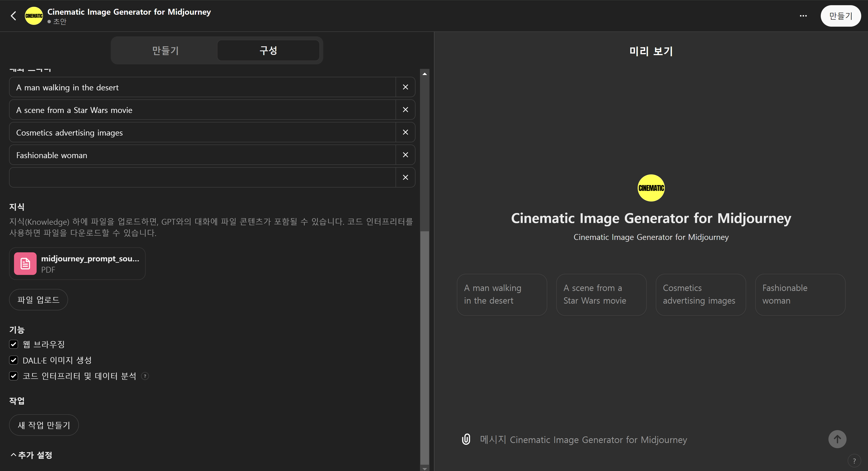Click the 'Cosmetics advertising images' input field
868x471 pixels.
click(x=202, y=132)
